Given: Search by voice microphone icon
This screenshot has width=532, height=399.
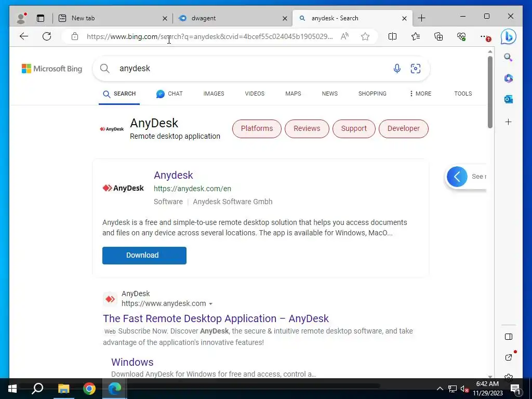Looking at the screenshot, I should [396, 69].
